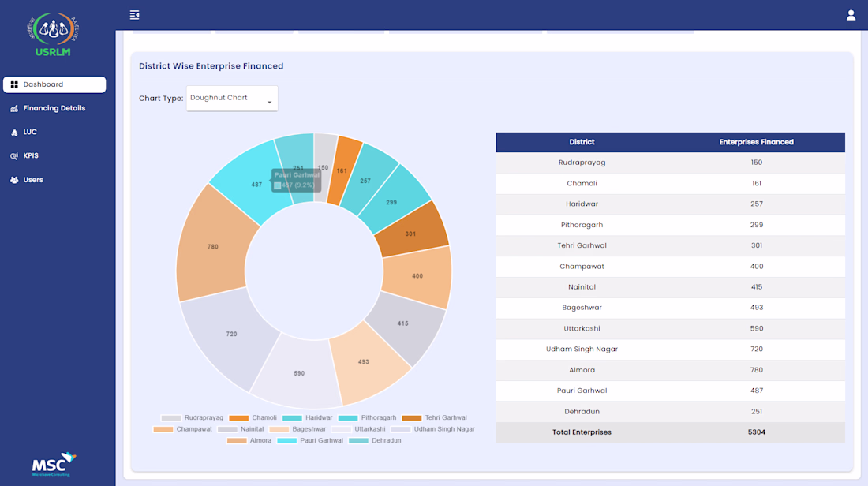Viewport: 868px width, 486px height.
Task: Open the LUC section
Action: 30,133
